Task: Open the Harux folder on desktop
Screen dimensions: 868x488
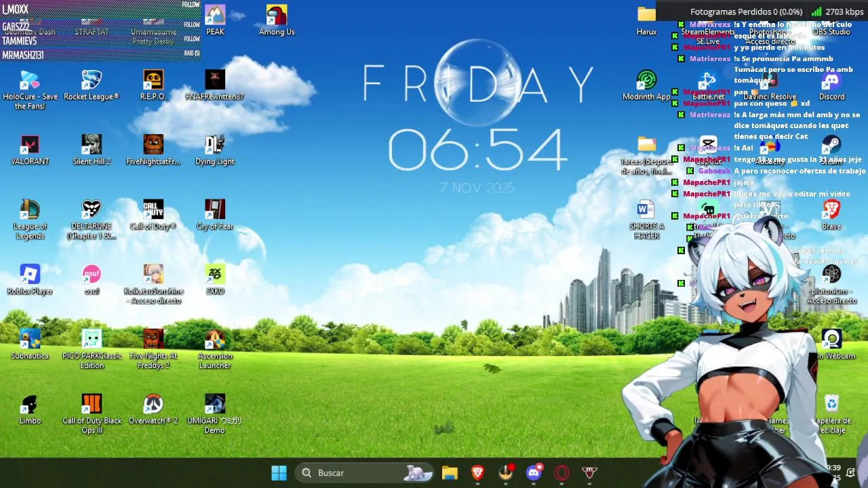Action: pos(646,20)
